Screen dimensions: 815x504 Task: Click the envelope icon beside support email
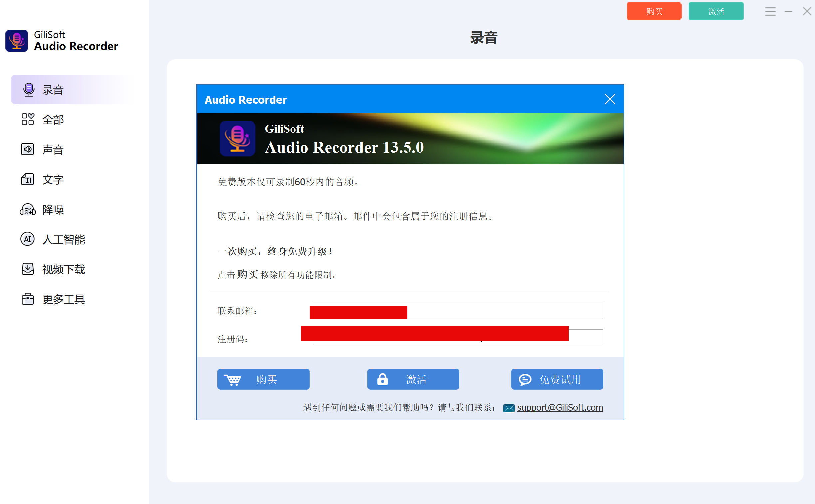[509, 408]
